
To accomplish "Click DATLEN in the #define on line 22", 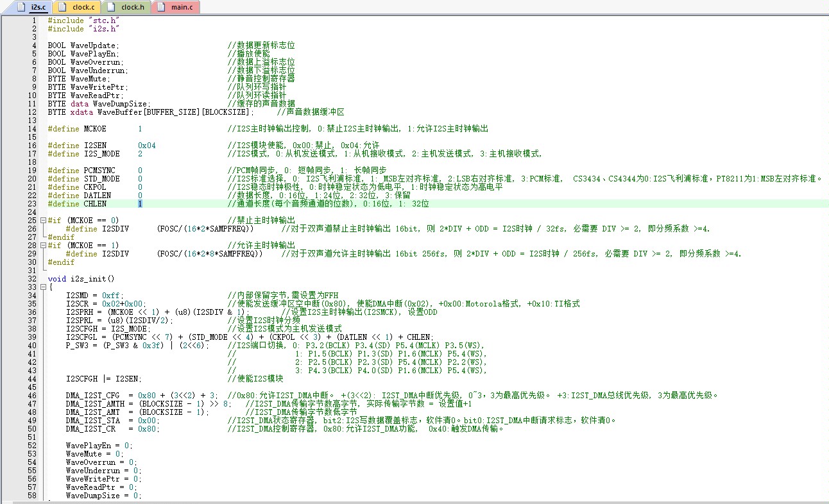I will pyautogui.click(x=97, y=195).
